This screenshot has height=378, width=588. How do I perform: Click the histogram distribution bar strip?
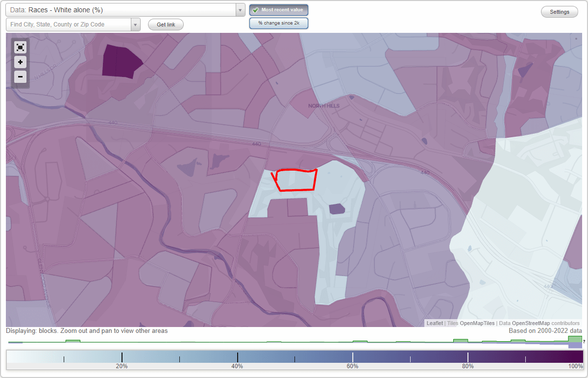tap(295, 342)
